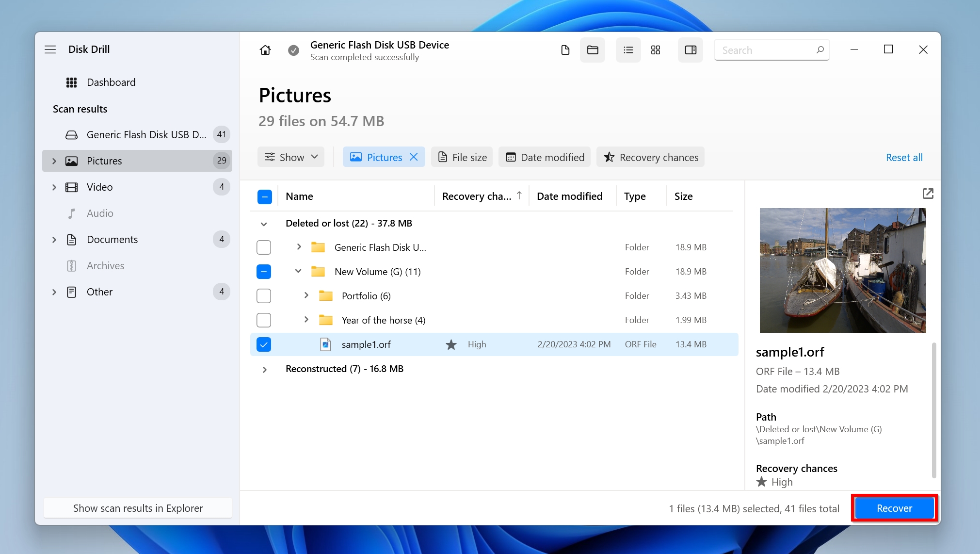Image resolution: width=980 pixels, height=554 pixels.
Task: Click the list view icon
Action: coord(627,50)
